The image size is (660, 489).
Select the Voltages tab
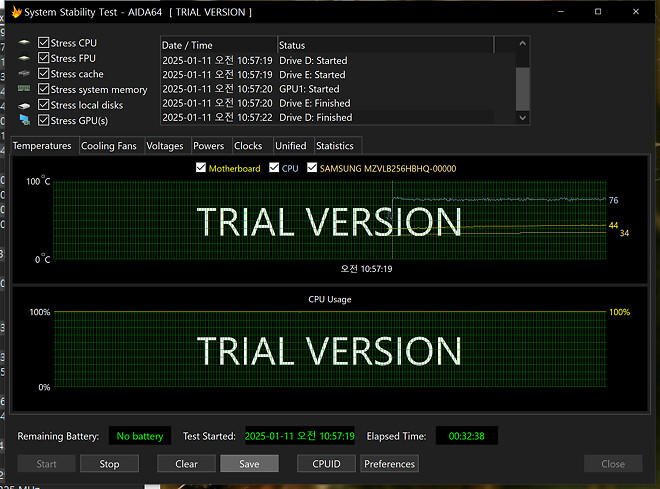tap(164, 146)
